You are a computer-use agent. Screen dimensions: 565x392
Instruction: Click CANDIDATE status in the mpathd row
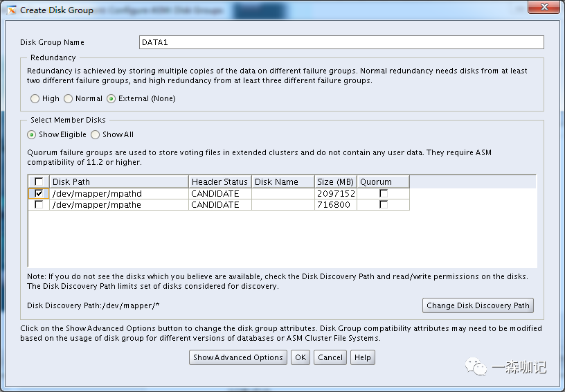point(219,193)
